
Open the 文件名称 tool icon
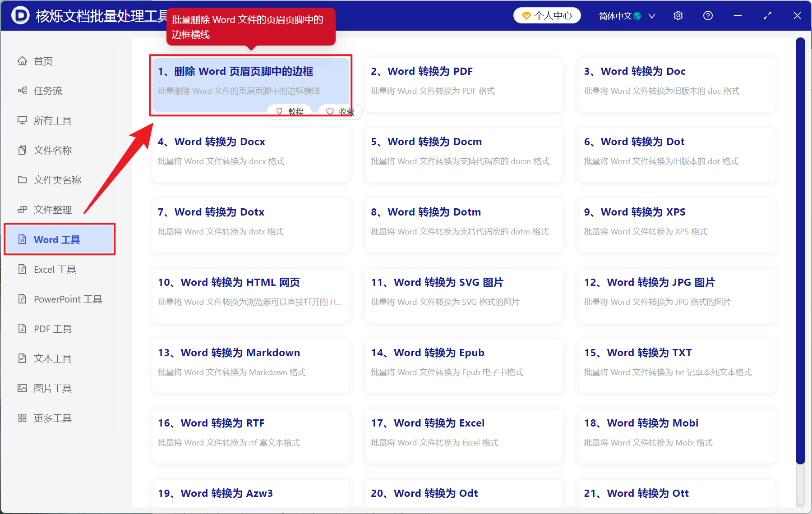click(x=23, y=150)
